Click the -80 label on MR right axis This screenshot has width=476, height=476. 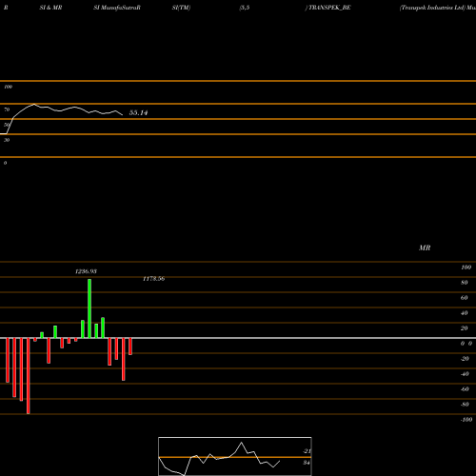(465, 405)
